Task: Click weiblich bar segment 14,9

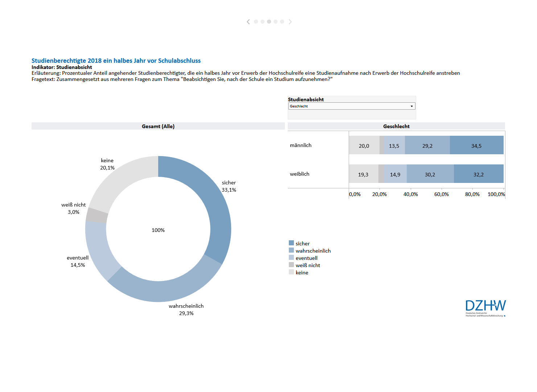Action: [395, 174]
